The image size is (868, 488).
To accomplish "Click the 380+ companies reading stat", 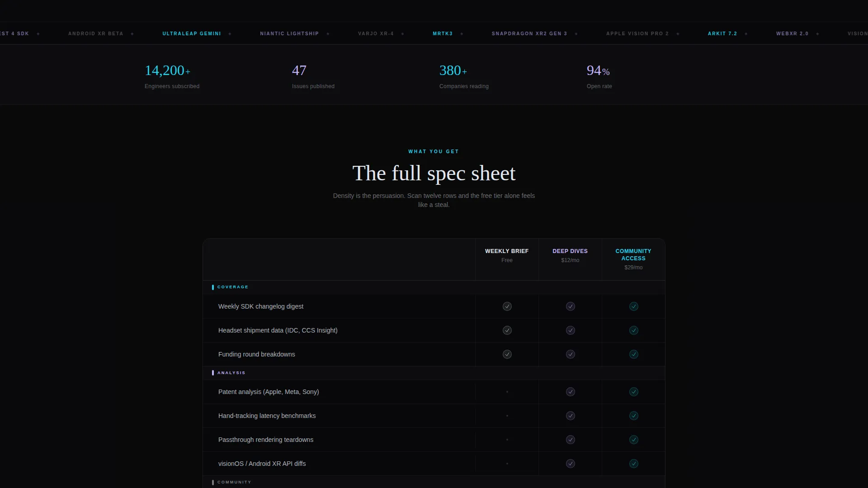I will [464, 76].
